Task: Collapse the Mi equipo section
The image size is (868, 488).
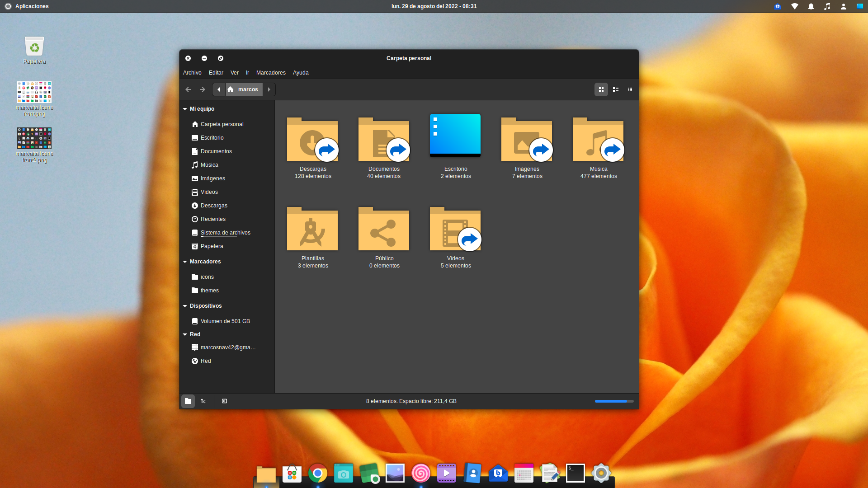Action: click(x=184, y=108)
